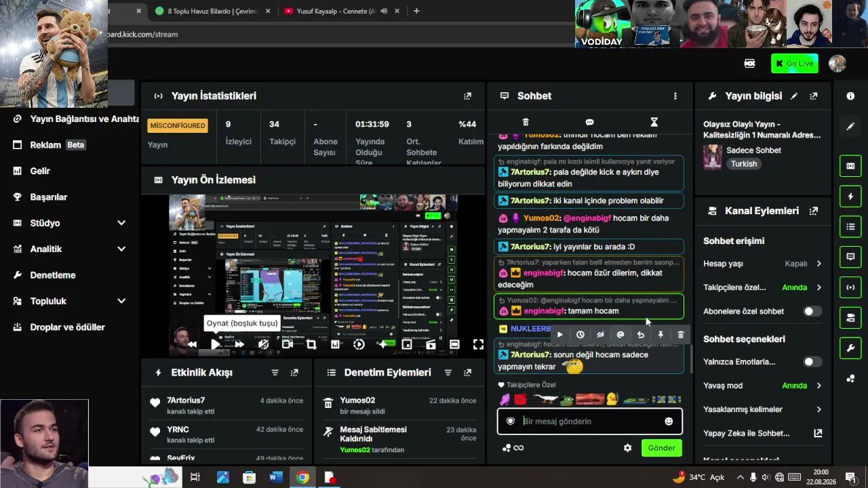The width and height of the screenshot is (868, 488).
Task: Open the Sohbet panel three-dot menu
Action: (675, 96)
